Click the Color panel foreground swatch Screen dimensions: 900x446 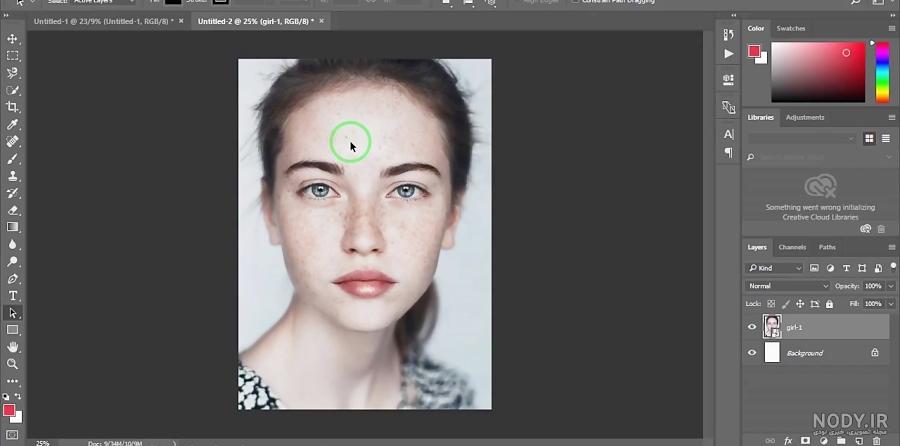tap(754, 51)
